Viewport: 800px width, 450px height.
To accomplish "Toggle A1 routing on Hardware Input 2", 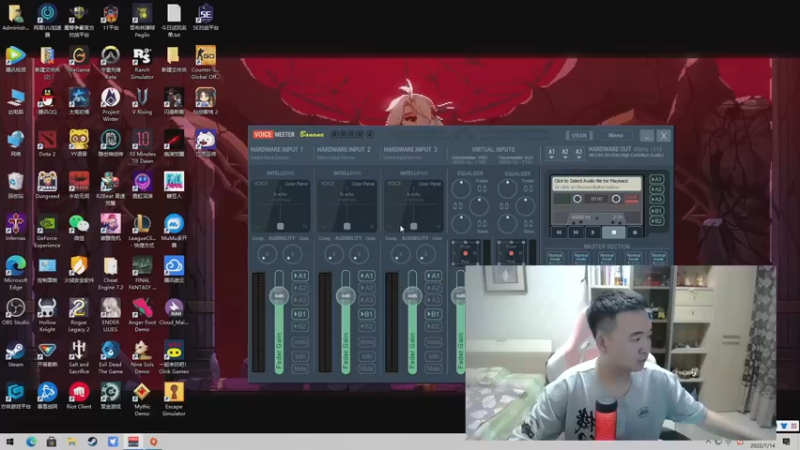I will click(x=366, y=276).
